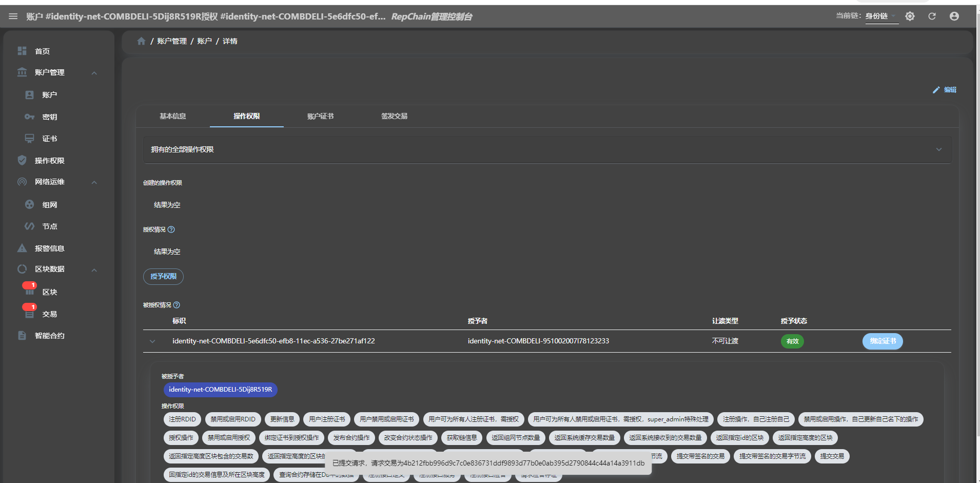Click the 绑定证书 button
The height and width of the screenshot is (483, 980).
point(883,341)
